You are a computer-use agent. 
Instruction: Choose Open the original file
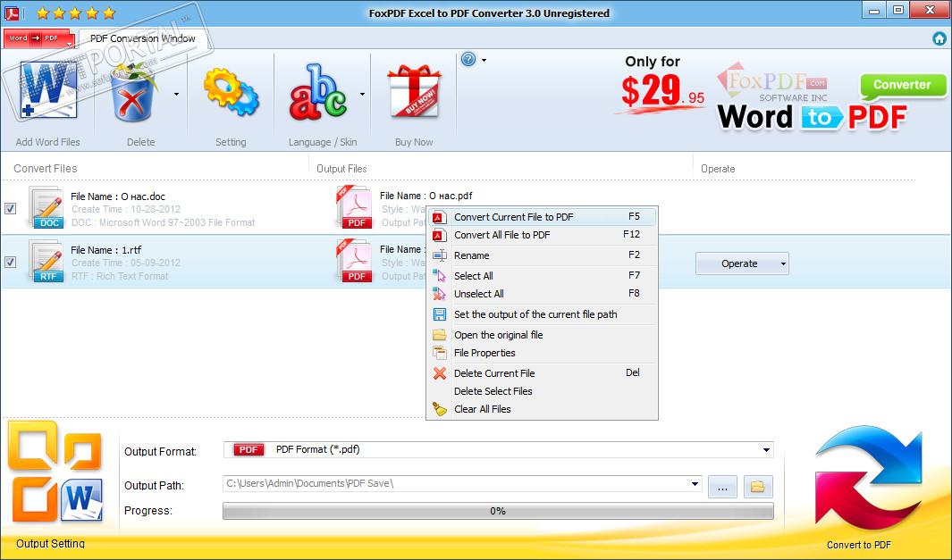(542, 335)
